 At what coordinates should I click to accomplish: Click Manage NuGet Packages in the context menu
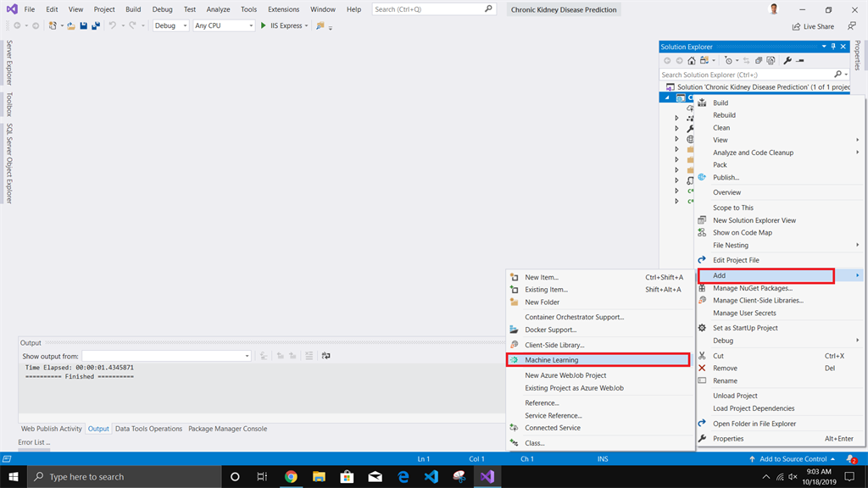click(x=750, y=288)
